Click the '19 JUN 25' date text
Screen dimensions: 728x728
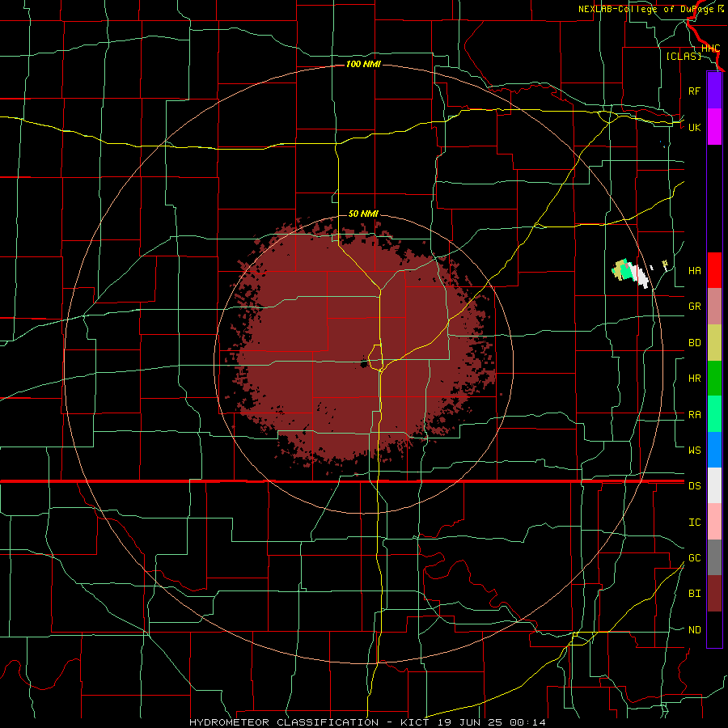(x=470, y=722)
